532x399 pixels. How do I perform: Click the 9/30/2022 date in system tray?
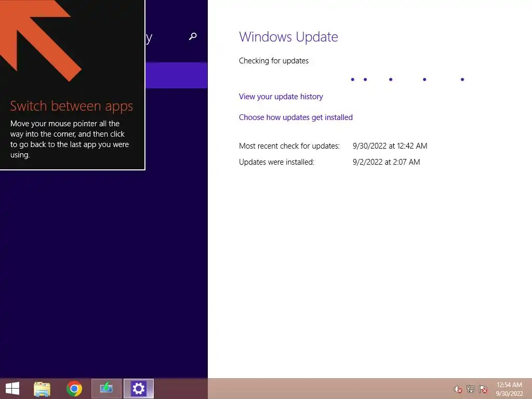pos(509,394)
